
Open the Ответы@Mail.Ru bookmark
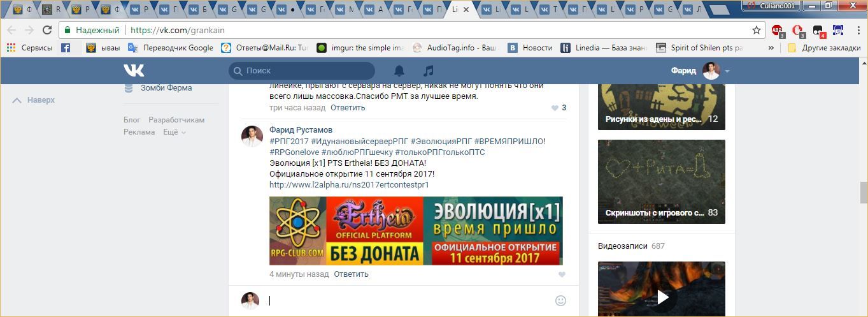[x=264, y=48]
